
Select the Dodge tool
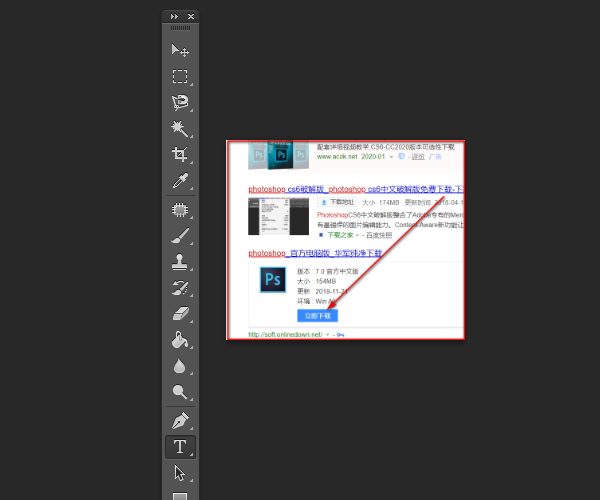point(180,392)
